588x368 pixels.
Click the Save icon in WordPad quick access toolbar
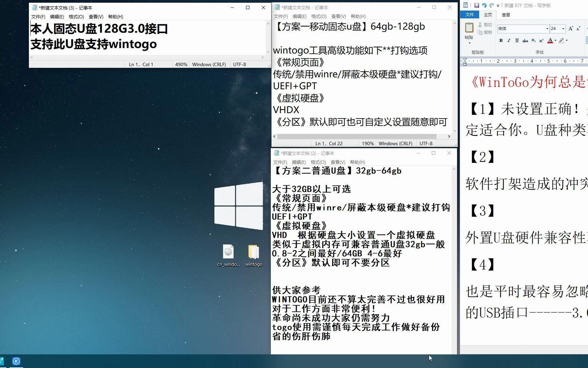(x=476, y=5)
